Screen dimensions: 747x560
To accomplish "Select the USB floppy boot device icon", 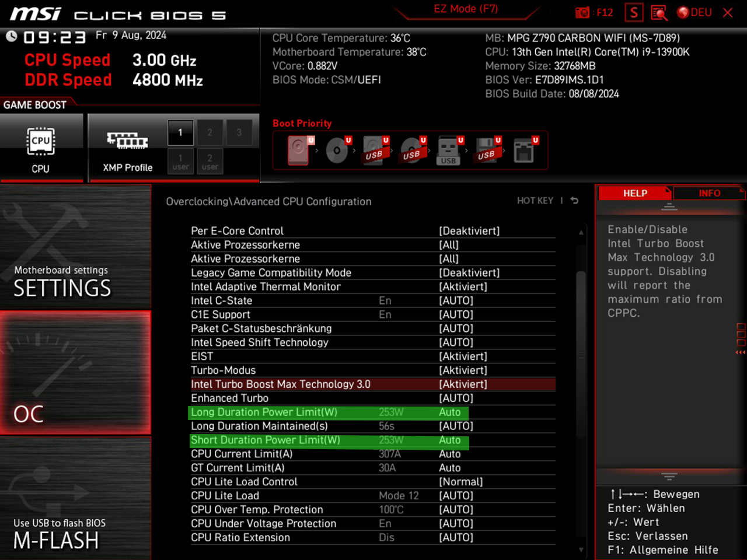I will tap(487, 150).
